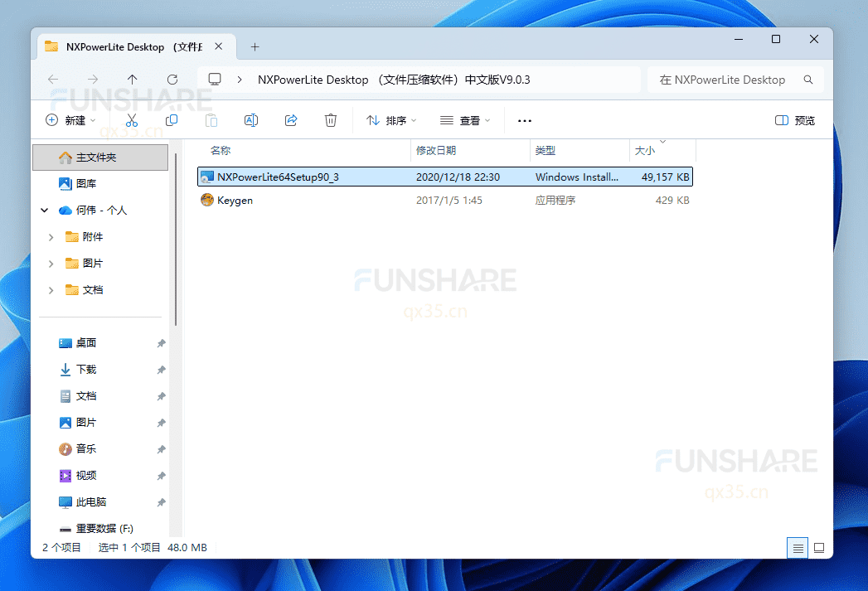Click the Copy icon in toolbar

[172, 121]
